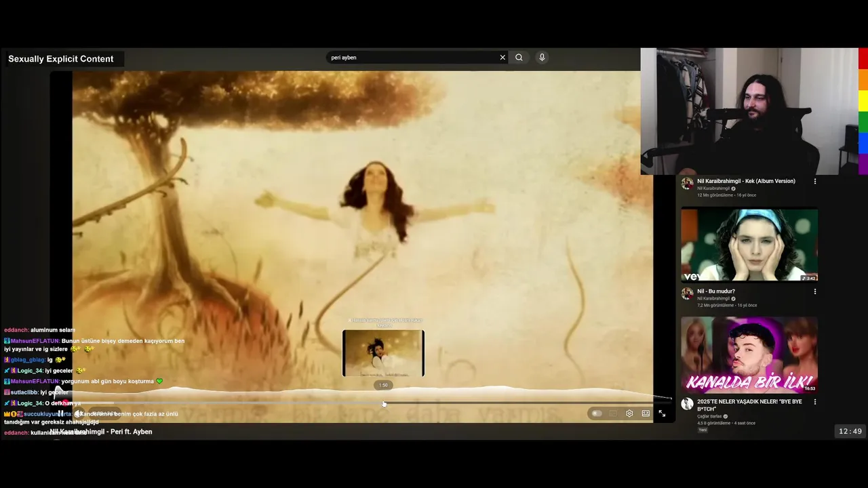Click channel avatar beside 'Kek (Album Version)'

687,183
